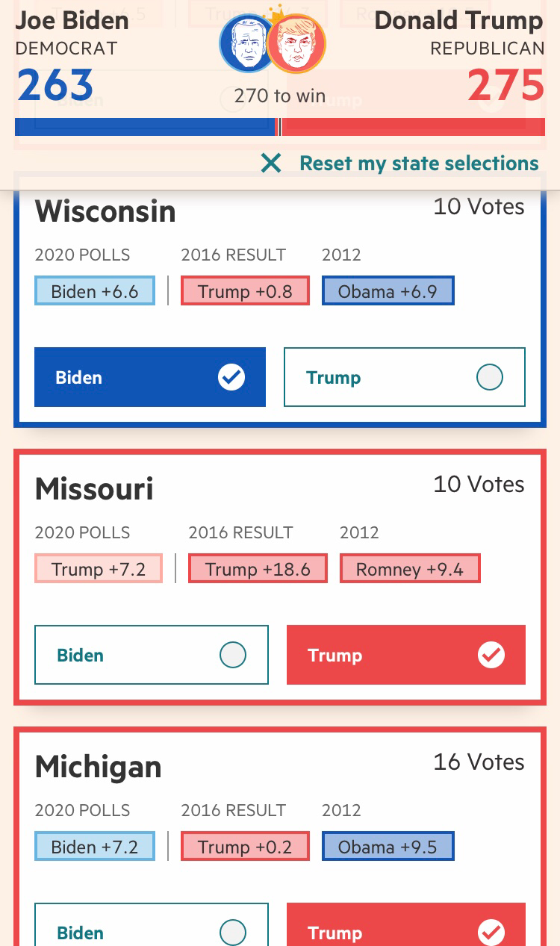Click checkmark icon on Missouri Trump button
Image resolution: width=560 pixels, height=946 pixels.
[491, 655]
